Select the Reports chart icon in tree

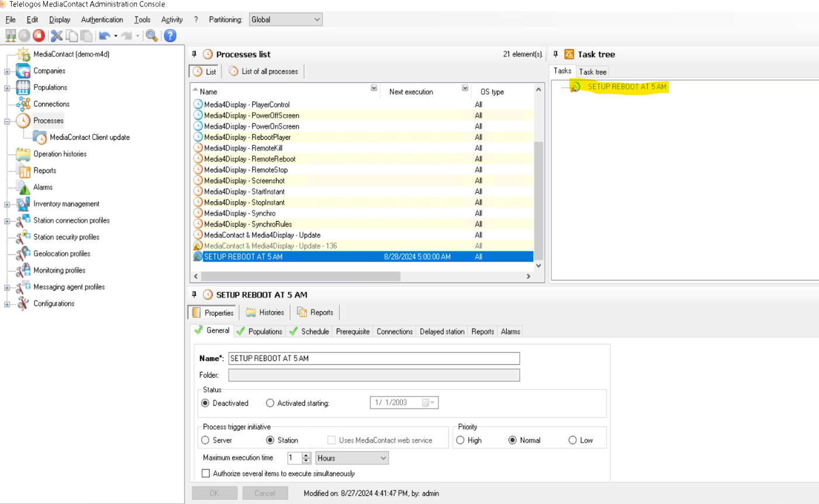[x=24, y=171]
